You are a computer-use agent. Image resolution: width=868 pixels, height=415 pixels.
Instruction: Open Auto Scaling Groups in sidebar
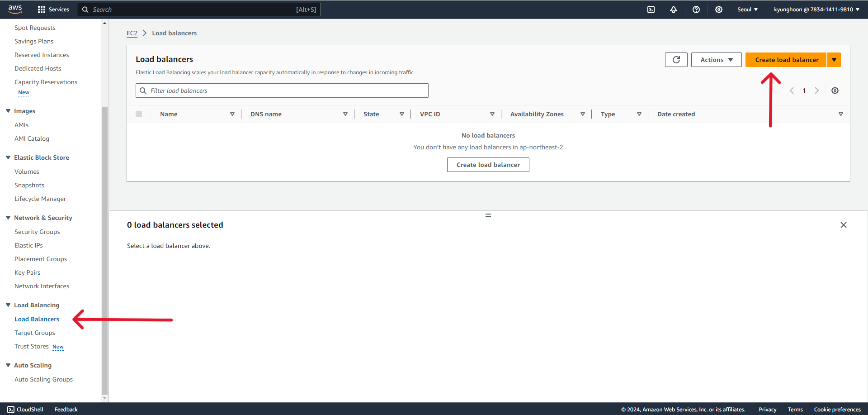(43, 379)
